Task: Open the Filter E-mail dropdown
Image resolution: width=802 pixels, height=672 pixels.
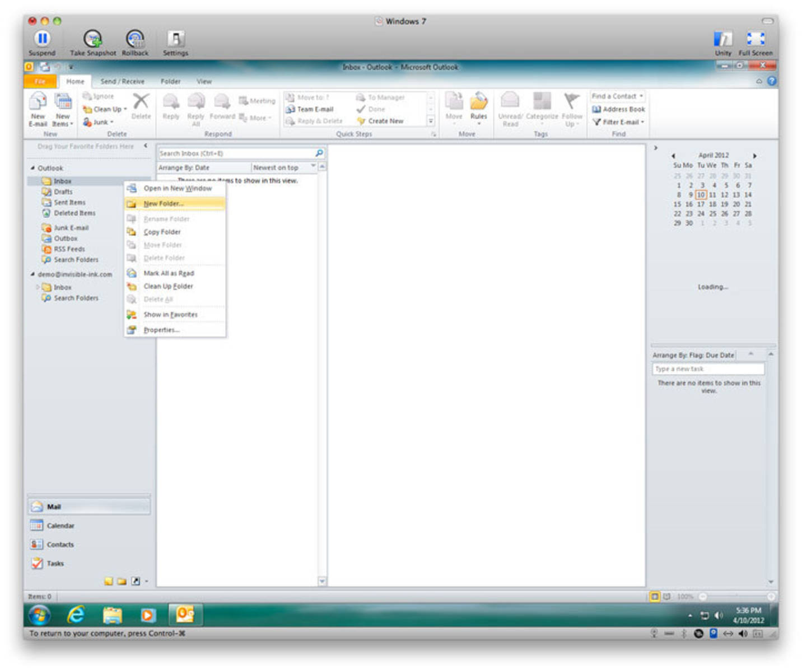Action: 618,122
